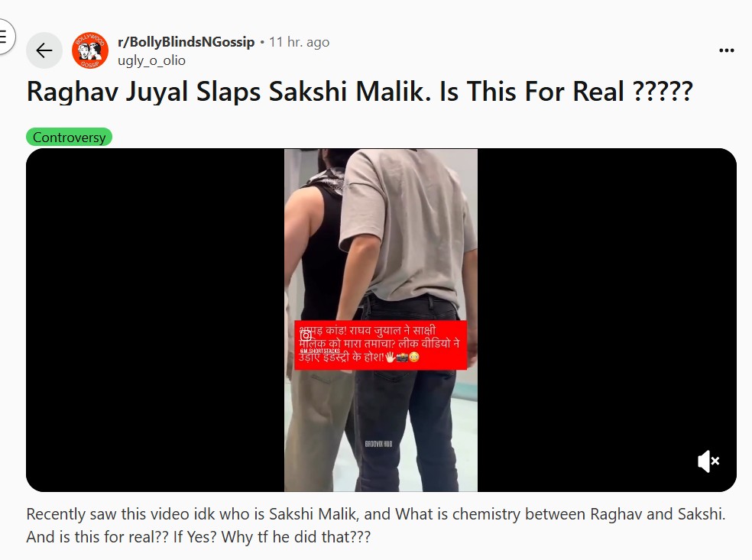Click the GROOVIX HUB watermark in the video
752x560 pixels.
pos(378,444)
